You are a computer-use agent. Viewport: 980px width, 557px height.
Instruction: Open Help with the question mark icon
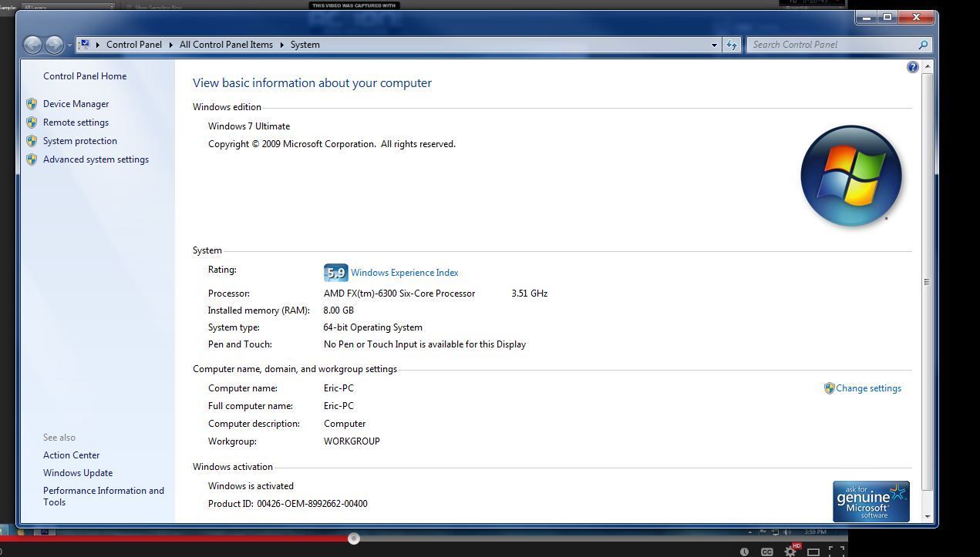coord(913,67)
